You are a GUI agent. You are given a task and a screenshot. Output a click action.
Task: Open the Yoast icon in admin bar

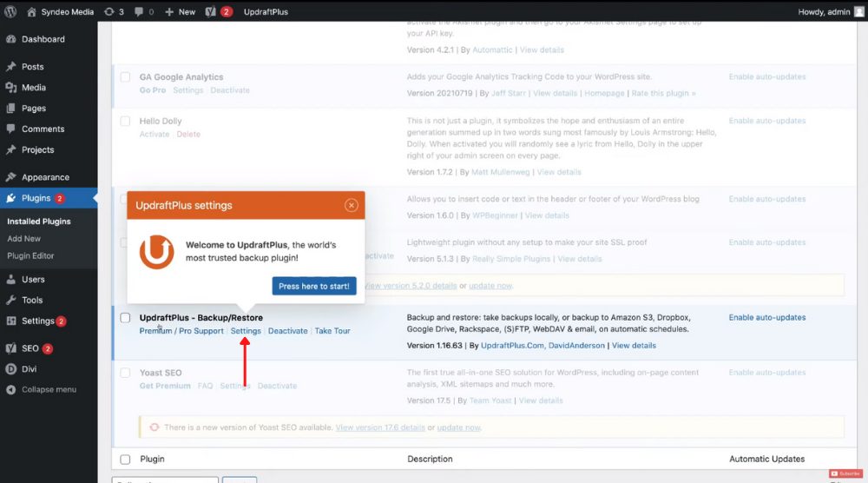tap(210, 11)
